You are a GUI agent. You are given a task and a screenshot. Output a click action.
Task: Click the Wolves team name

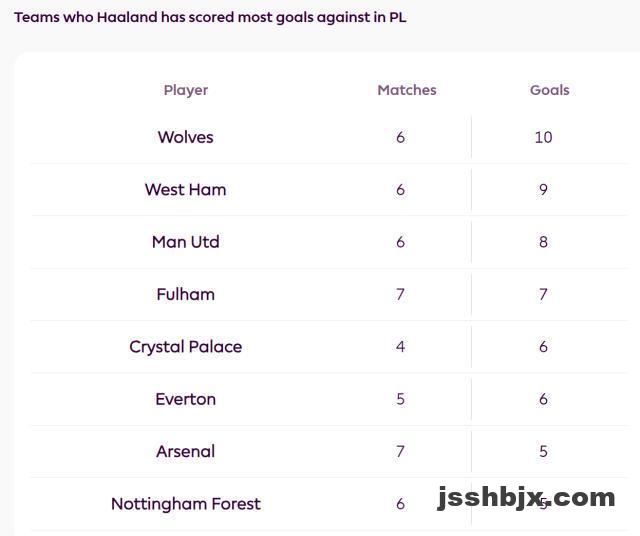pyautogui.click(x=185, y=137)
